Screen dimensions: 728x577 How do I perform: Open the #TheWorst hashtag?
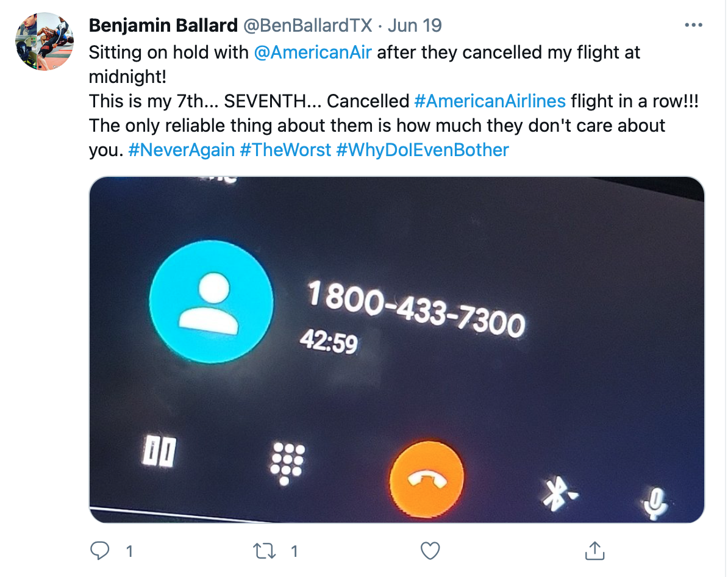[285, 149]
